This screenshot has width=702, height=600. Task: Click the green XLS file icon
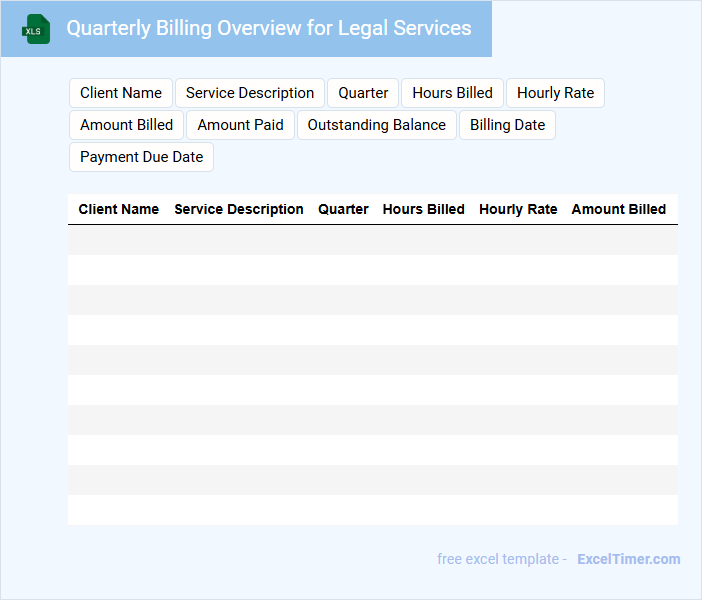(37, 30)
